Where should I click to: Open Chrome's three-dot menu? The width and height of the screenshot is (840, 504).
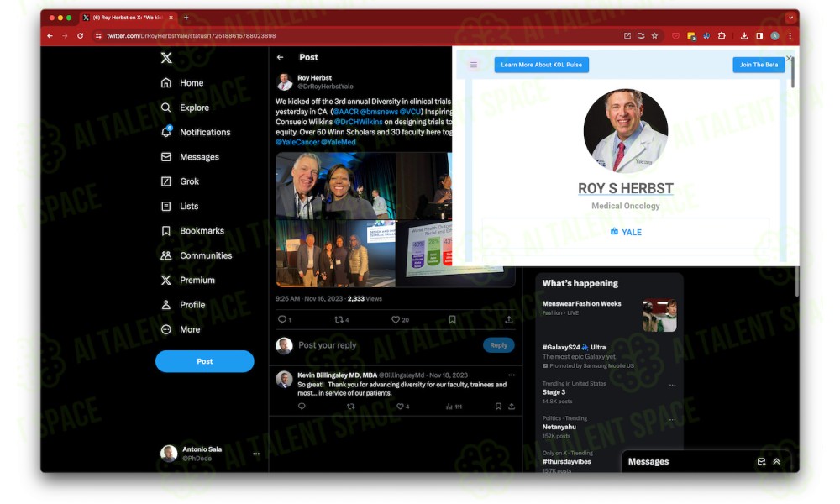[790, 36]
